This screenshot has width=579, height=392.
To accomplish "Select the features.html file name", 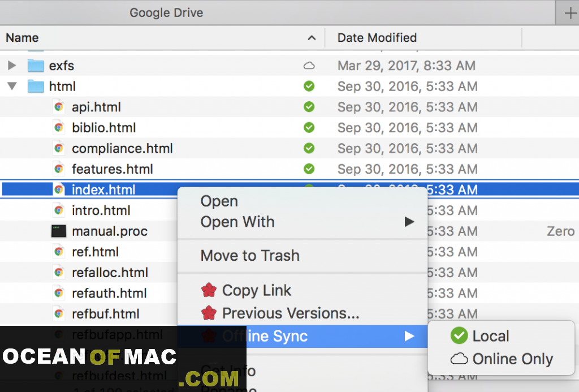I will point(113,169).
